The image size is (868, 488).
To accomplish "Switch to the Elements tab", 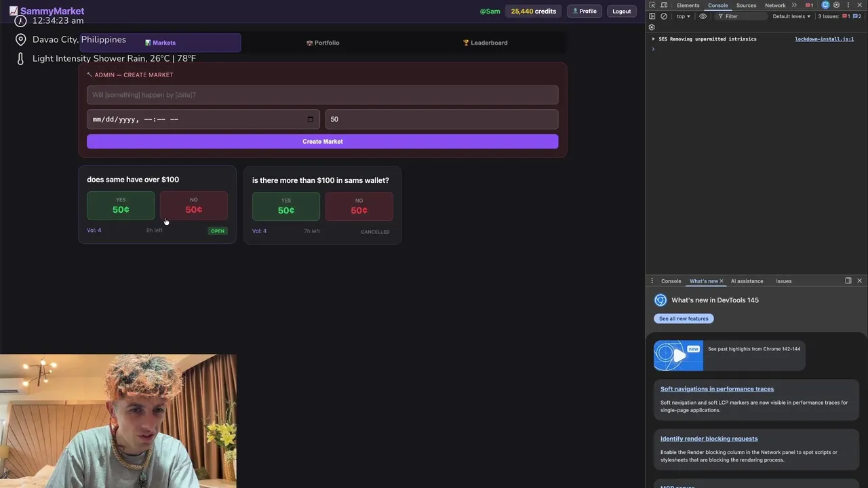I will tap(688, 5).
